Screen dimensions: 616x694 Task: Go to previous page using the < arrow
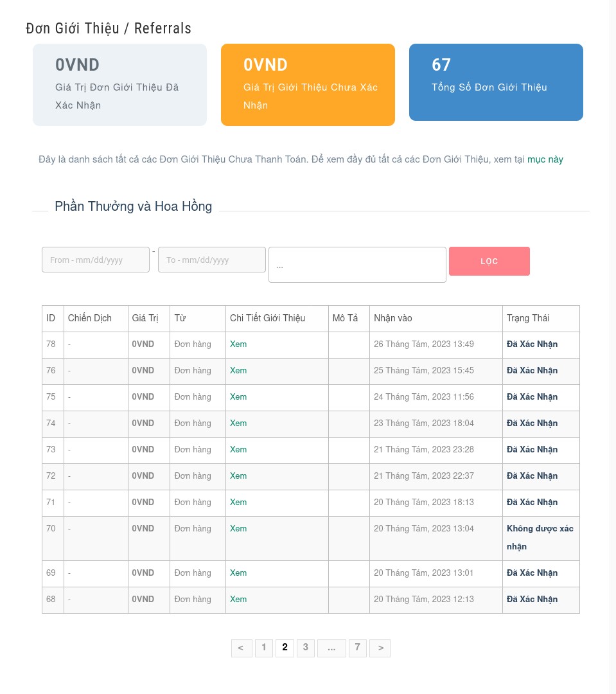pos(240,648)
